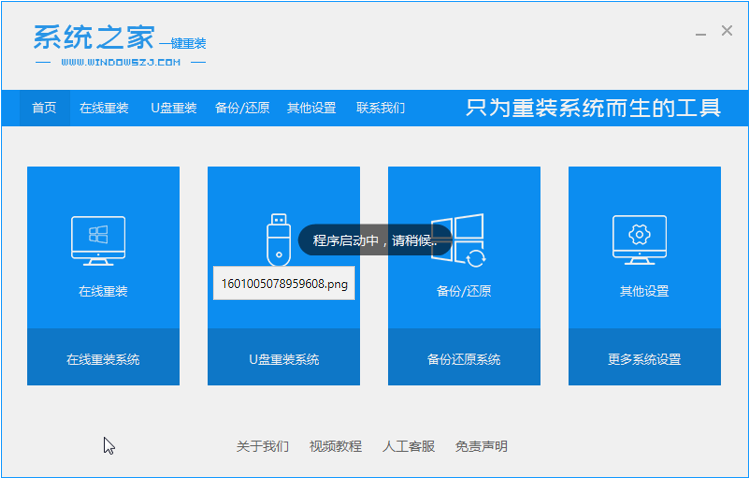The height and width of the screenshot is (479, 750).
Task: Click the 更多系统设置 button
Action: 644,357
